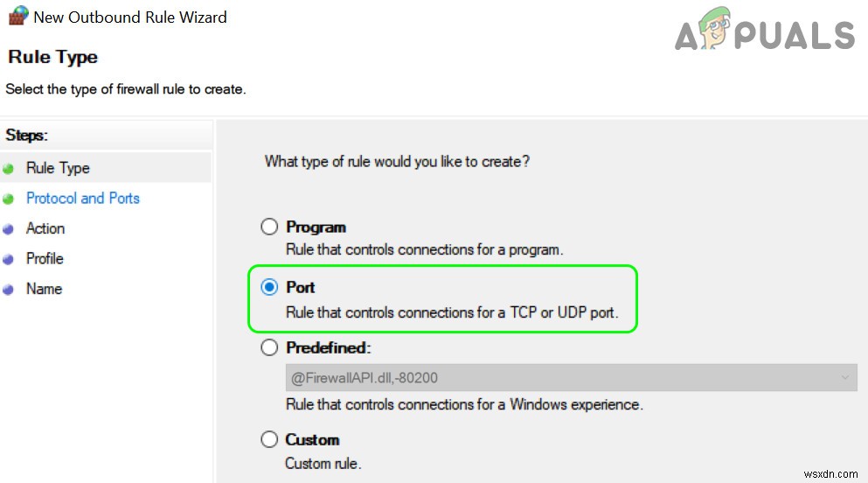Screen dimensions: 868x483
Task: Select the Port radio button
Action: (269, 287)
